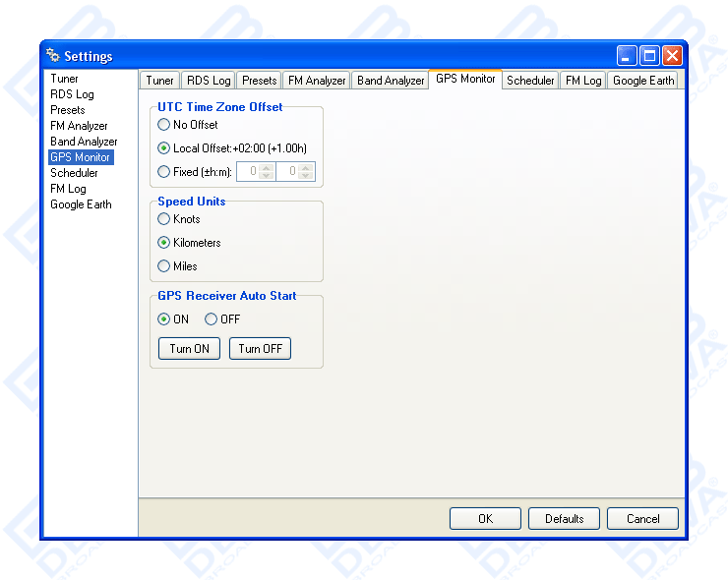Image resolution: width=728 pixels, height=580 pixels.
Task: Select Miles as speed unit
Action: click(164, 266)
